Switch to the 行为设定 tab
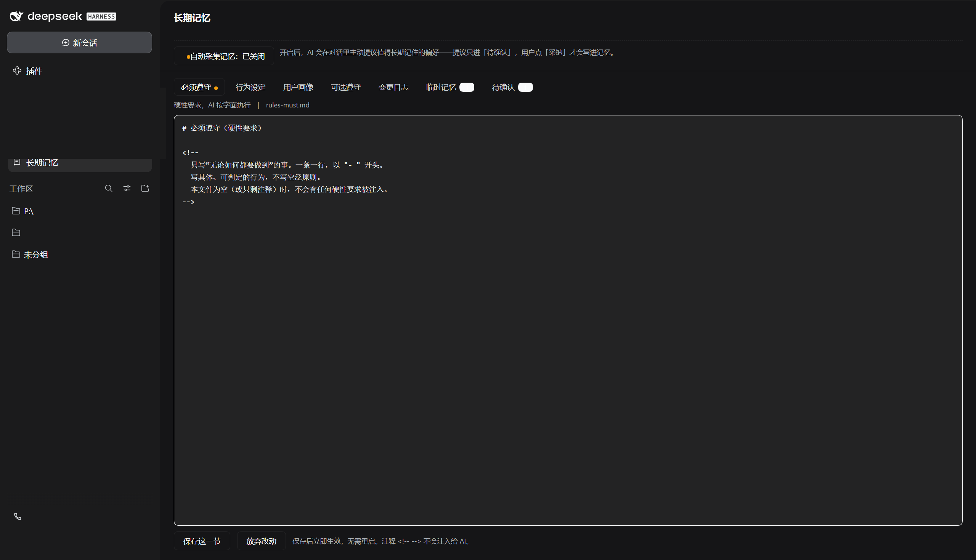Image resolution: width=976 pixels, height=560 pixels. (x=250, y=87)
